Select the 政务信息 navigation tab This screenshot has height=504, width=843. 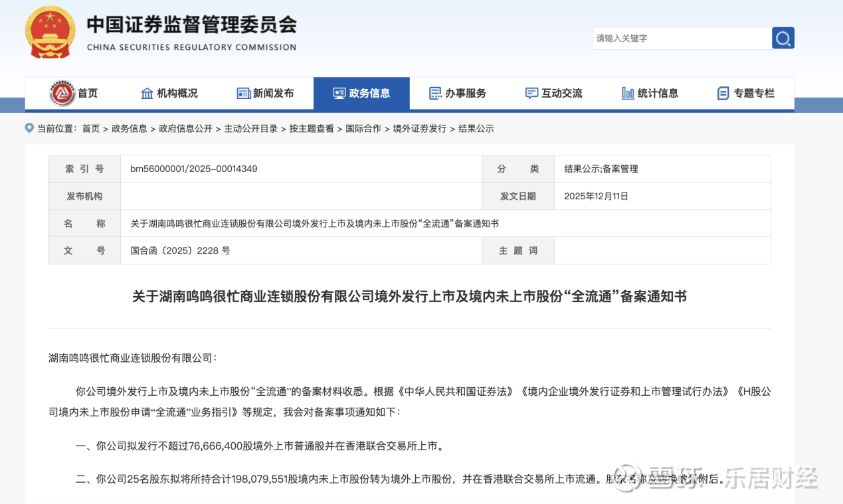tap(361, 93)
